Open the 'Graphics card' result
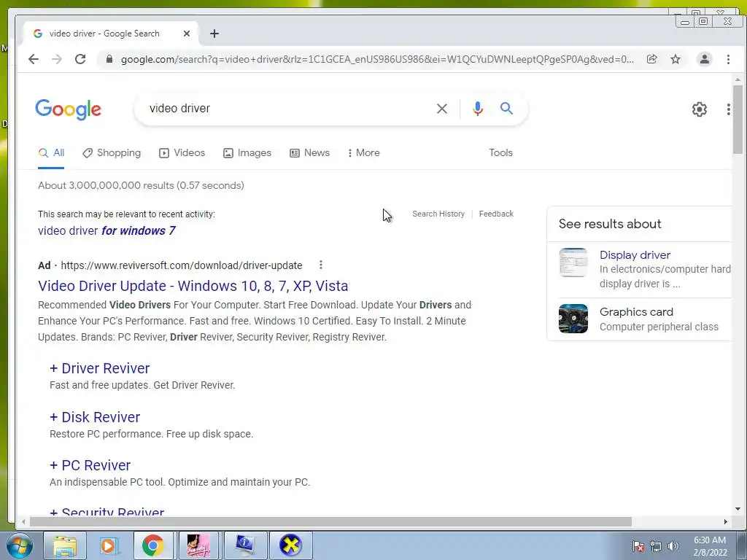This screenshot has height=560, width=747. [636, 312]
